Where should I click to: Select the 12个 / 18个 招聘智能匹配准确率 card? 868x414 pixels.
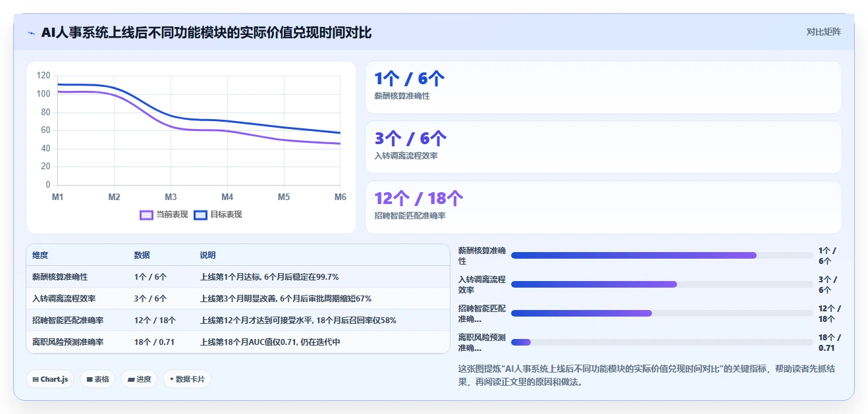[x=603, y=207]
